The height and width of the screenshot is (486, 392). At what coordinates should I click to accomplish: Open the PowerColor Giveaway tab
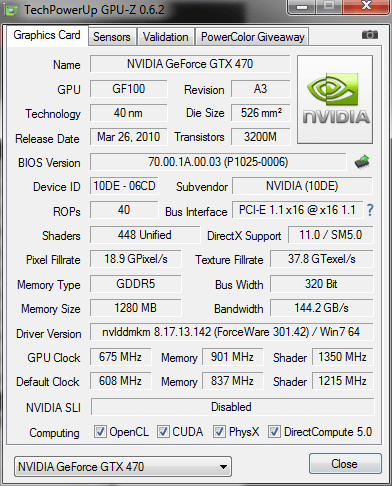click(253, 37)
